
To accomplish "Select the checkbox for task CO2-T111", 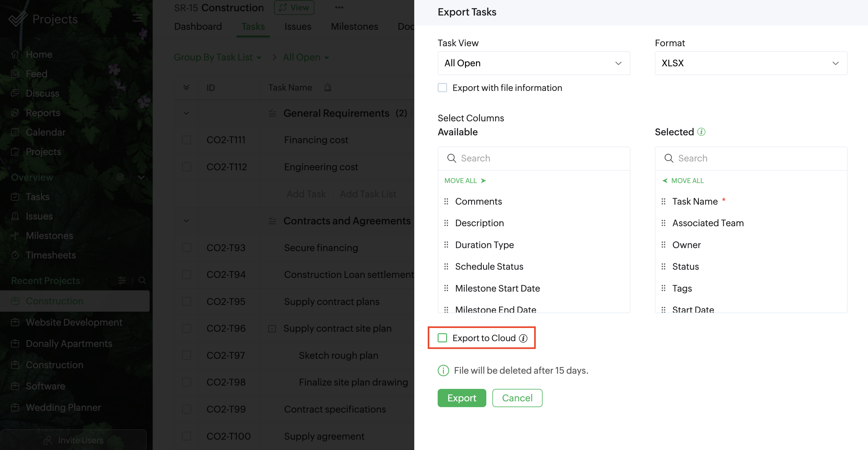I will coord(186,140).
